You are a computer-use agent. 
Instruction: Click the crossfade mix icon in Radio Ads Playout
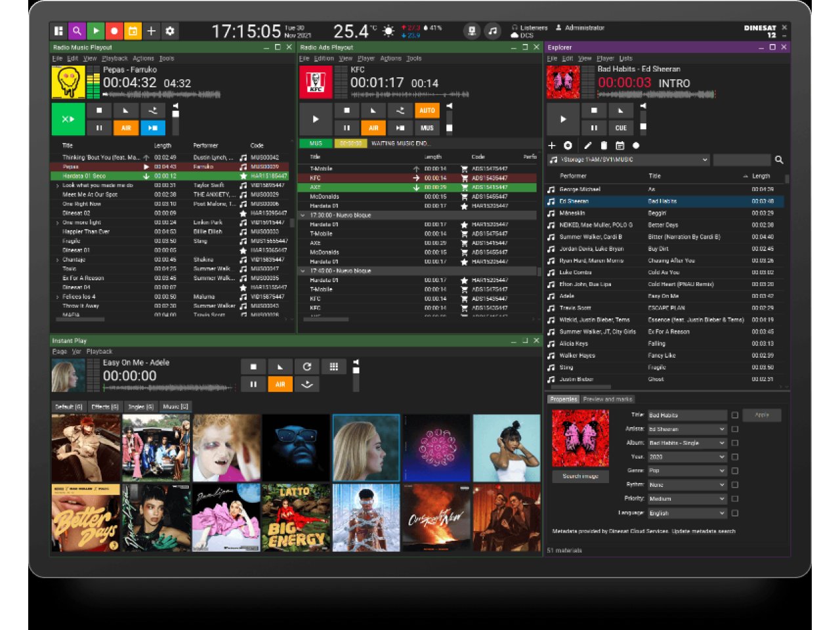[x=400, y=110]
